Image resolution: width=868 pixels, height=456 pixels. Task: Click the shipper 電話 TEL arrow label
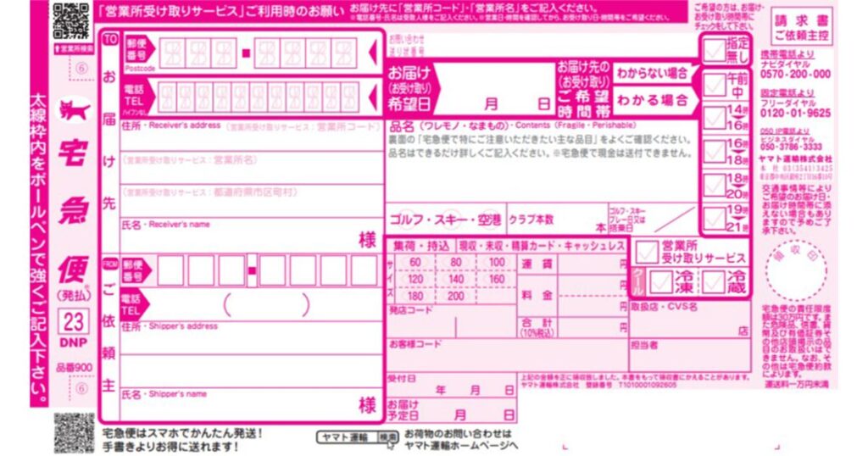(x=133, y=303)
